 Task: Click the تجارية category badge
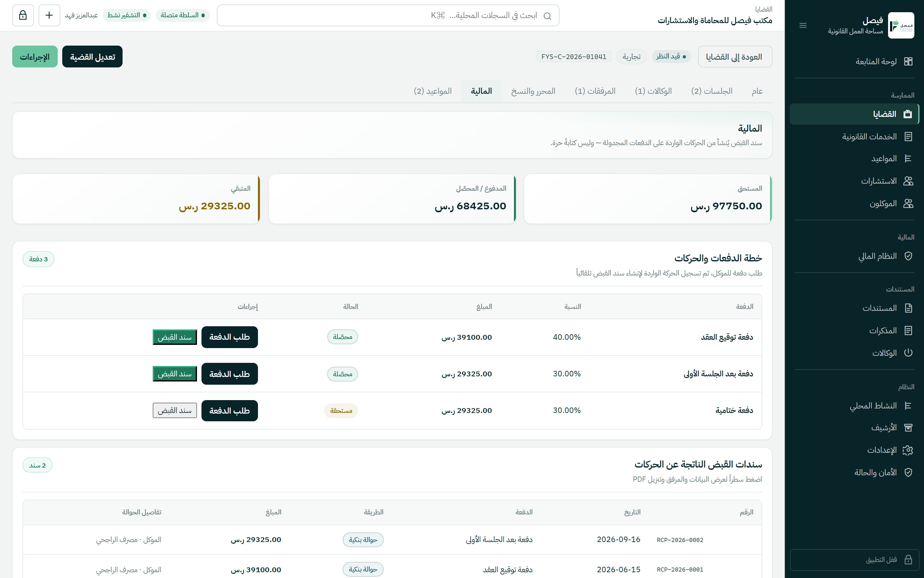[x=631, y=57]
